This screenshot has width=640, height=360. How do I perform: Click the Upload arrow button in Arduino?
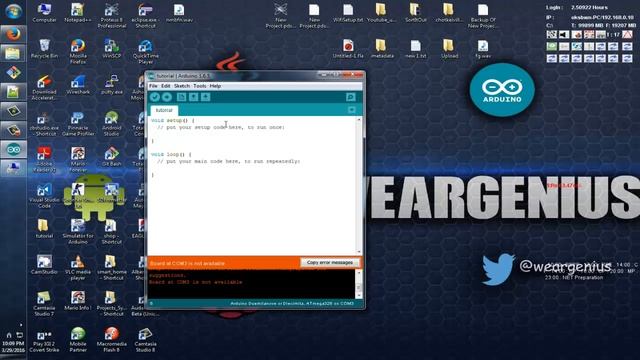pyautogui.click(x=167, y=97)
